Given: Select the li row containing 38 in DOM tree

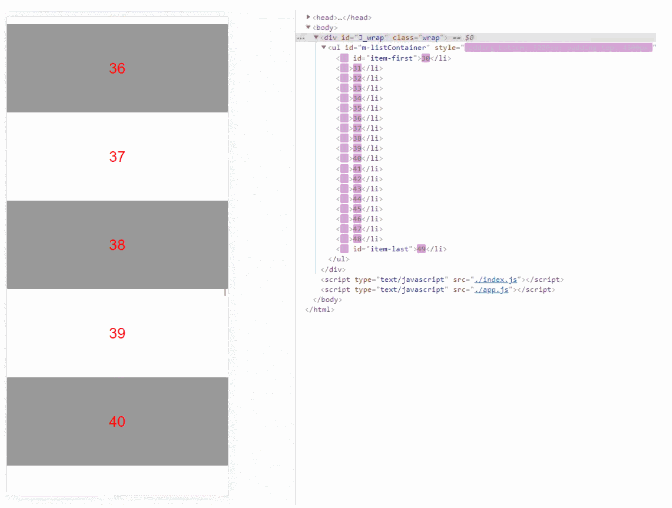Looking at the screenshot, I should (x=359, y=138).
